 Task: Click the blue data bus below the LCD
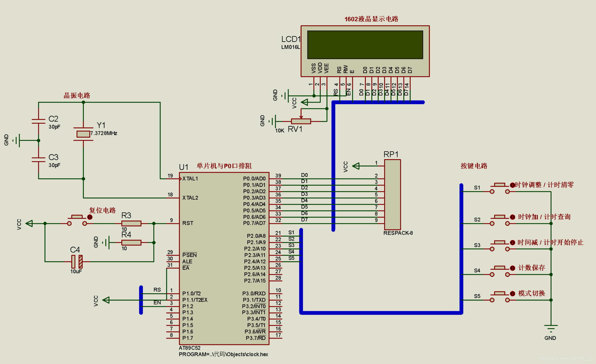pyautogui.click(x=378, y=102)
